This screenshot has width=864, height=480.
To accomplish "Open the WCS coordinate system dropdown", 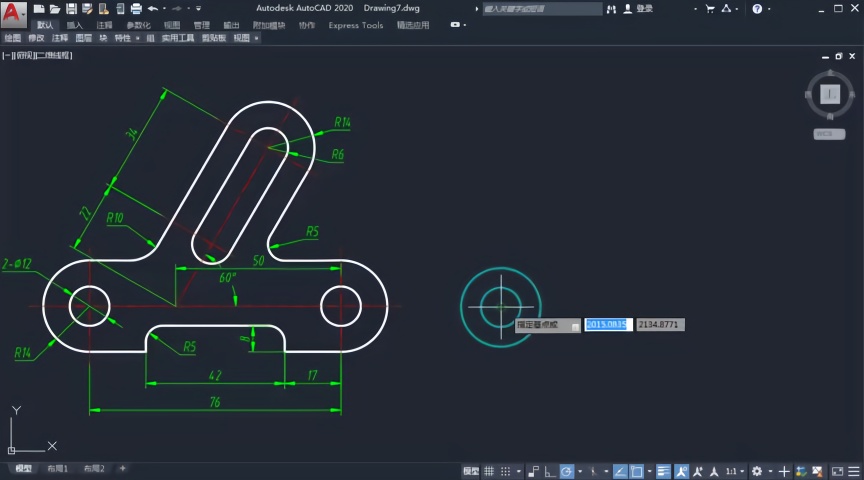I will click(x=829, y=134).
